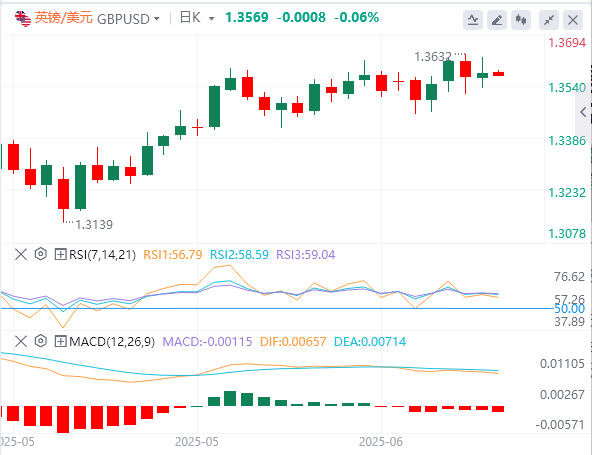Open the GBPUSD currency pair dropdown
Screen dimensions: 592x455
pos(128,18)
